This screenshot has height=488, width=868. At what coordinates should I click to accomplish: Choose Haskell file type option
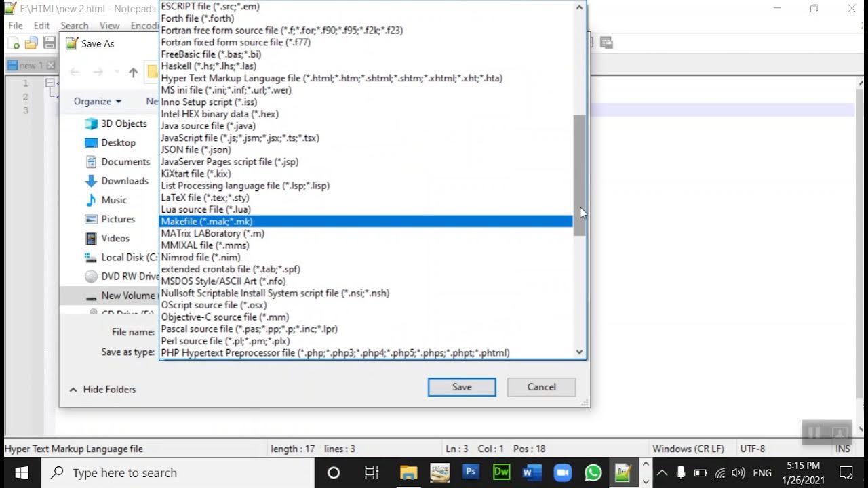(x=366, y=66)
